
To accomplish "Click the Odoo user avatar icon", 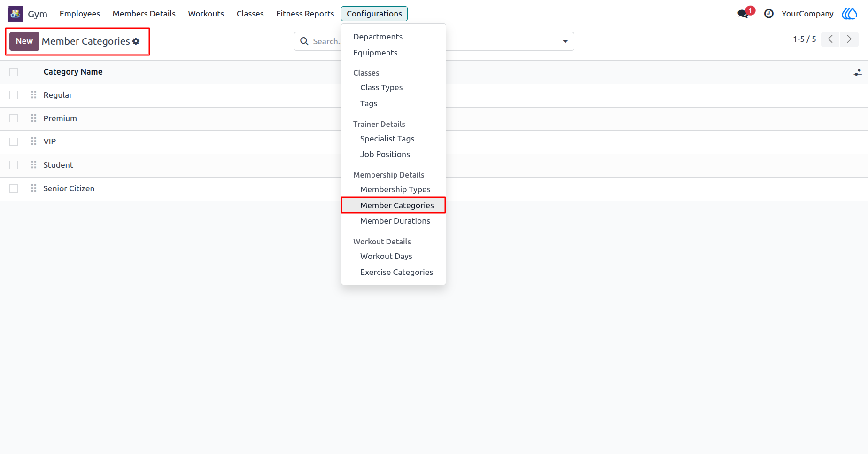I will point(849,14).
